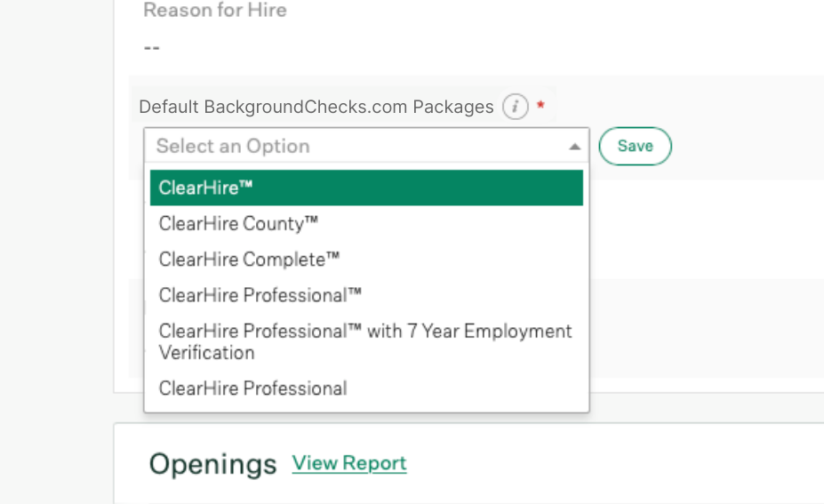
Task: Click the Reason for Hire label
Action: pyautogui.click(x=214, y=11)
